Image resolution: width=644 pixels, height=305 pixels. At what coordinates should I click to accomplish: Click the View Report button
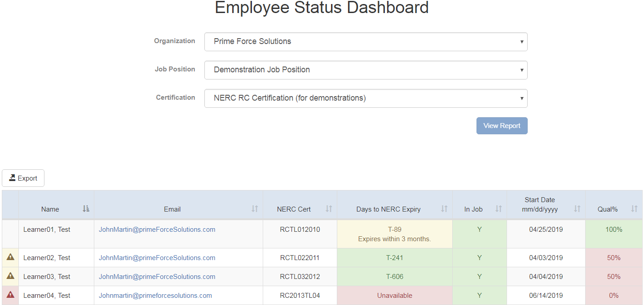pos(502,126)
